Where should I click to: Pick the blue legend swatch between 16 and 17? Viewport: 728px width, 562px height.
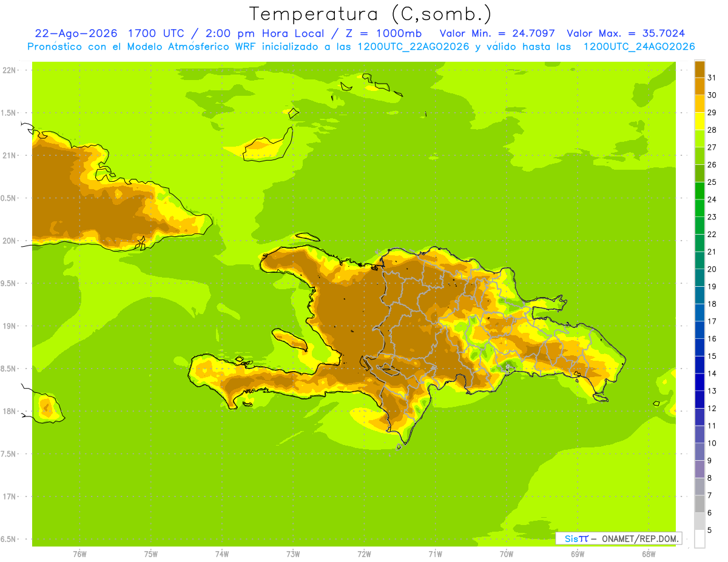[x=699, y=330]
